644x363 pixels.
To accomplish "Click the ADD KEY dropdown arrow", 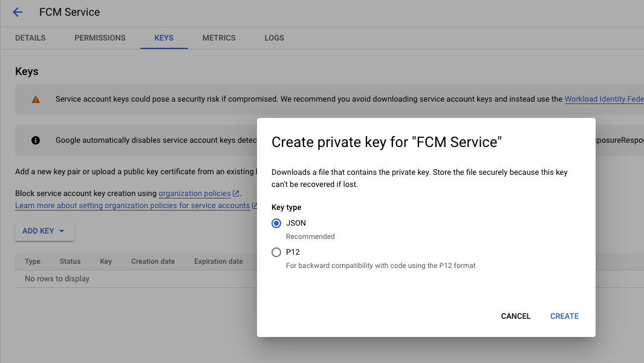I will click(x=62, y=231).
